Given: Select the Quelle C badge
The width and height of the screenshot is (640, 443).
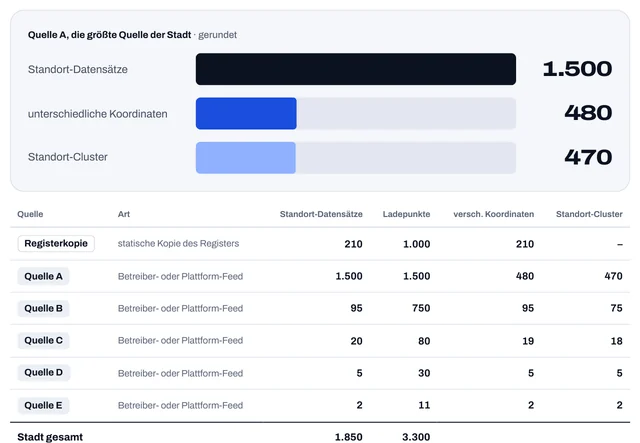Looking at the screenshot, I should click(43, 341).
